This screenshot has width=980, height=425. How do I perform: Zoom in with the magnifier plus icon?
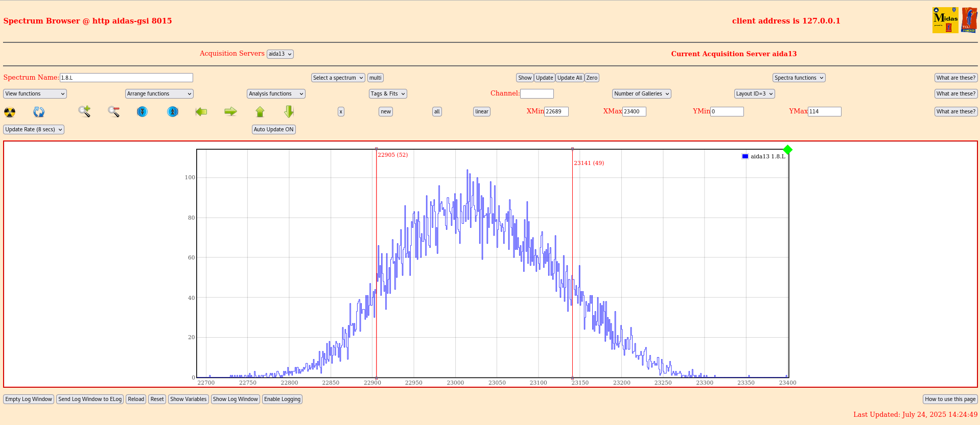pos(84,111)
